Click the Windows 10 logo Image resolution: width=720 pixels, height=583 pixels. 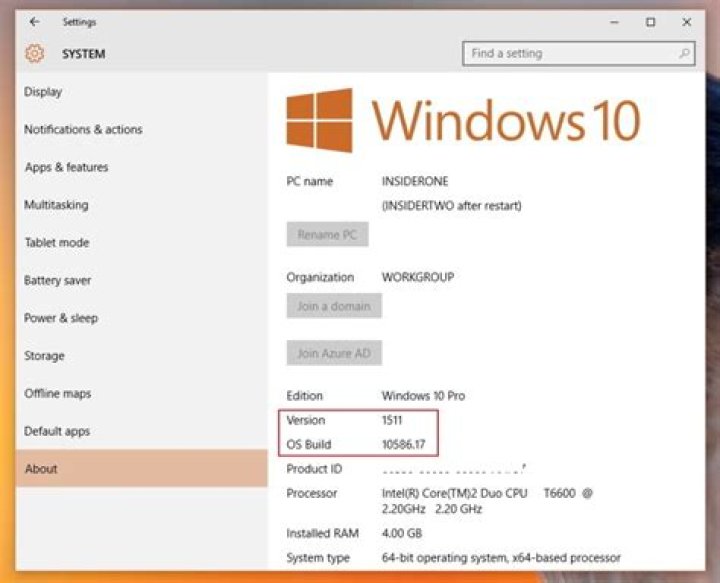[319, 121]
